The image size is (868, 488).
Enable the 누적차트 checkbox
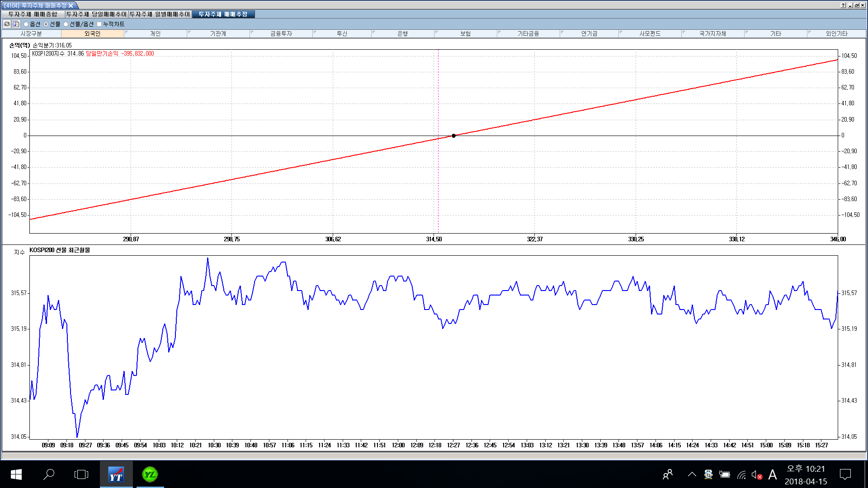(99, 24)
